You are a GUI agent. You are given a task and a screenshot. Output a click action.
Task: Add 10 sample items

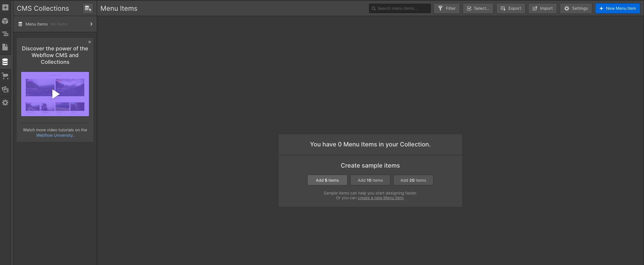point(370,180)
